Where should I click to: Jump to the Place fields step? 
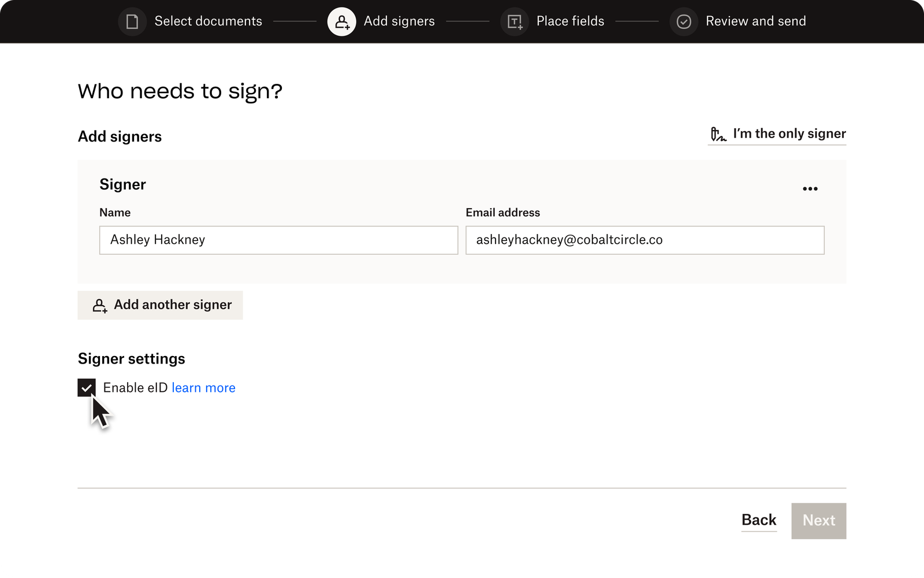coord(570,21)
